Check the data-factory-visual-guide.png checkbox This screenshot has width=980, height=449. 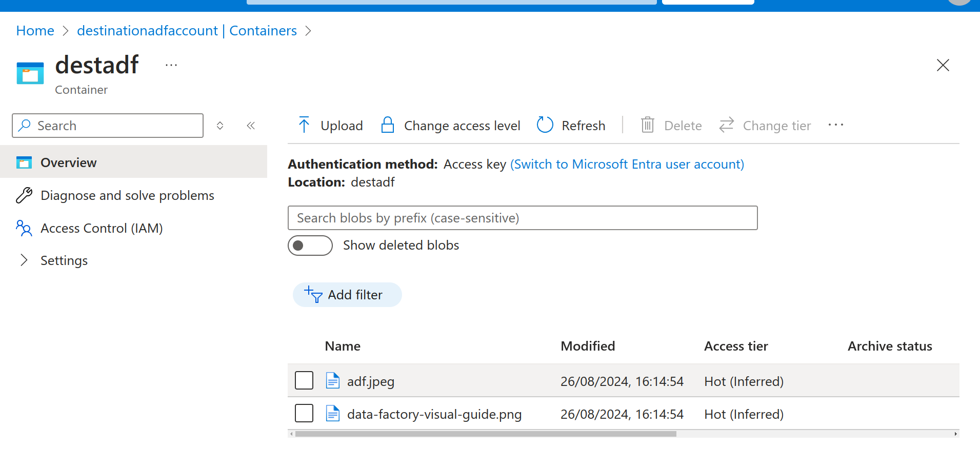(304, 413)
